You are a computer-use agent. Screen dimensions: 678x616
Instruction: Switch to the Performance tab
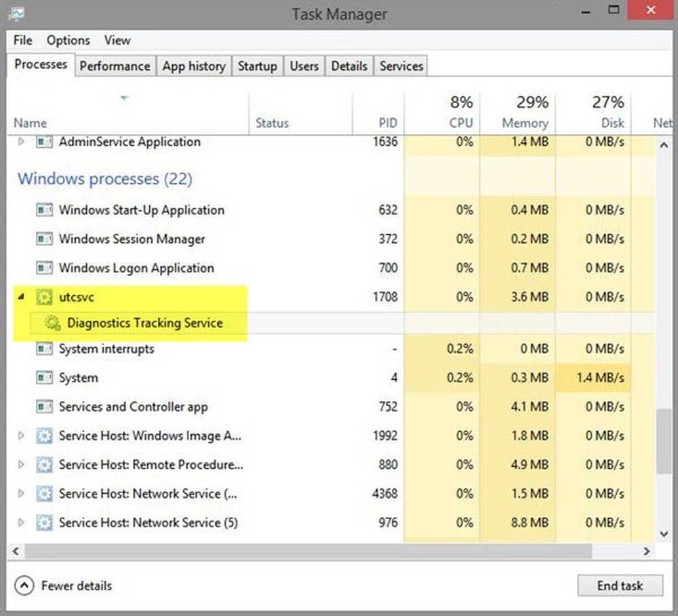tap(115, 66)
